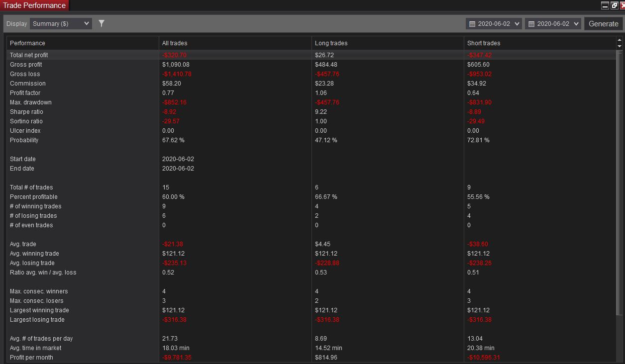625x364 pixels.
Task: Select the # of winning trades row label
Action: [x=36, y=206]
